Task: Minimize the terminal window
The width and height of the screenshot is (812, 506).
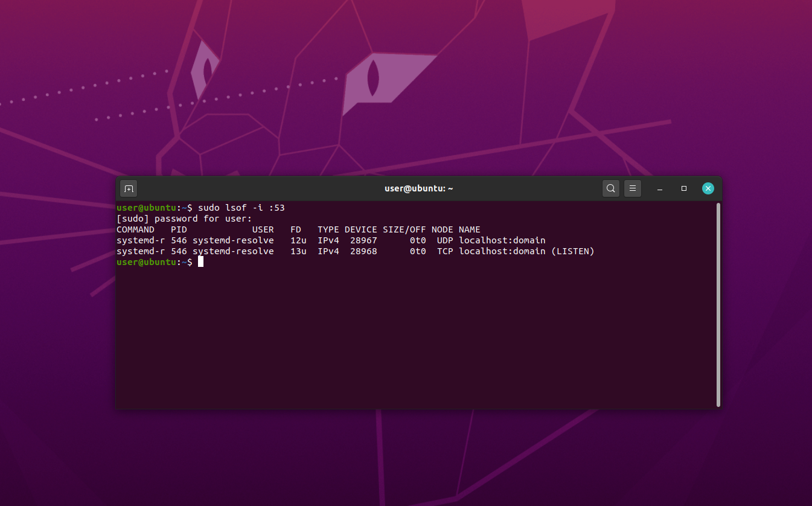Action: click(660, 188)
